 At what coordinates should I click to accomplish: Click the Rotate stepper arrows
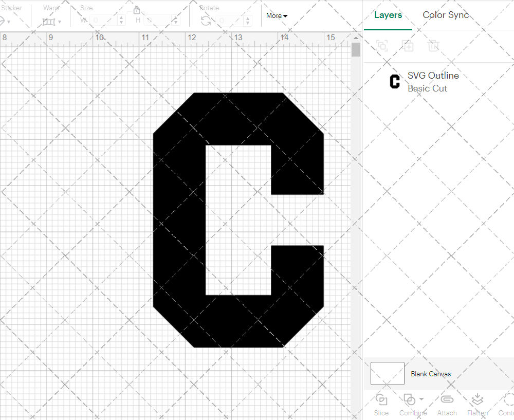248,21
